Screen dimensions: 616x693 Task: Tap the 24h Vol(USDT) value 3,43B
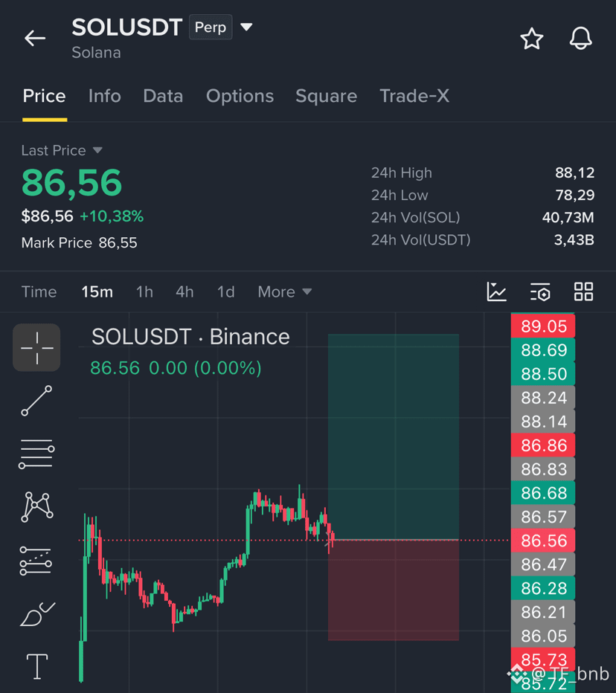(x=574, y=240)
